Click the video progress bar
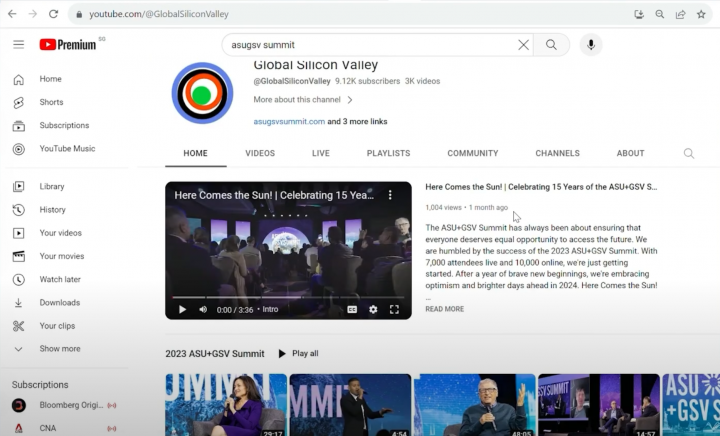 coord(288,297)
